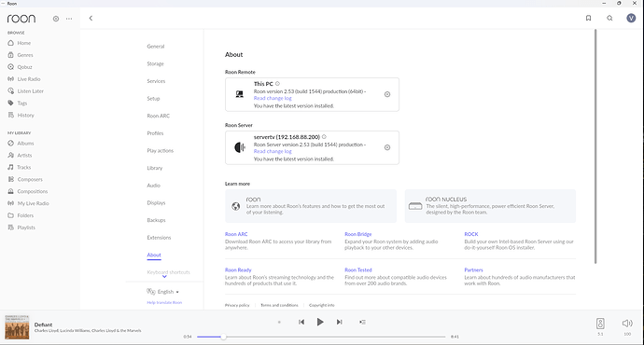Screen dimensions: 644x345
Task: Open the user profile avatar
Action: click(631, 18)
